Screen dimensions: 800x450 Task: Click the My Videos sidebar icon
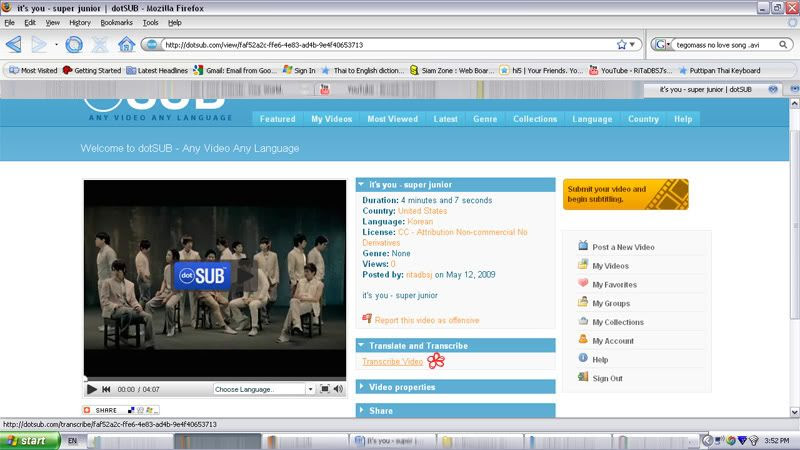(x=583, y=264)
